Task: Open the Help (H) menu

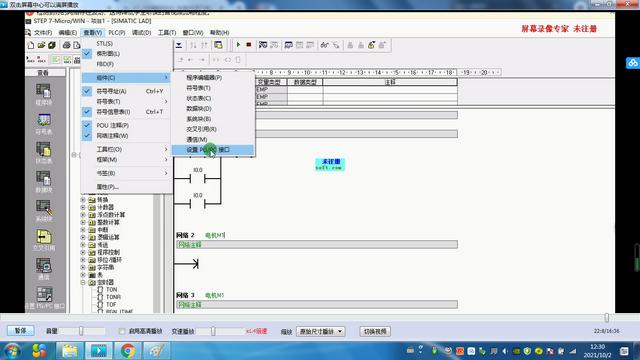Action: (219, 32)
